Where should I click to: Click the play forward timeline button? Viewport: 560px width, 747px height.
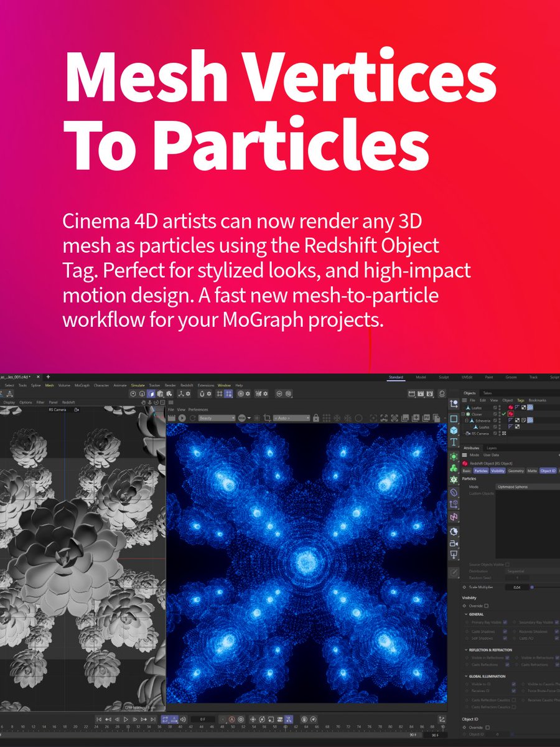point(126,719)
